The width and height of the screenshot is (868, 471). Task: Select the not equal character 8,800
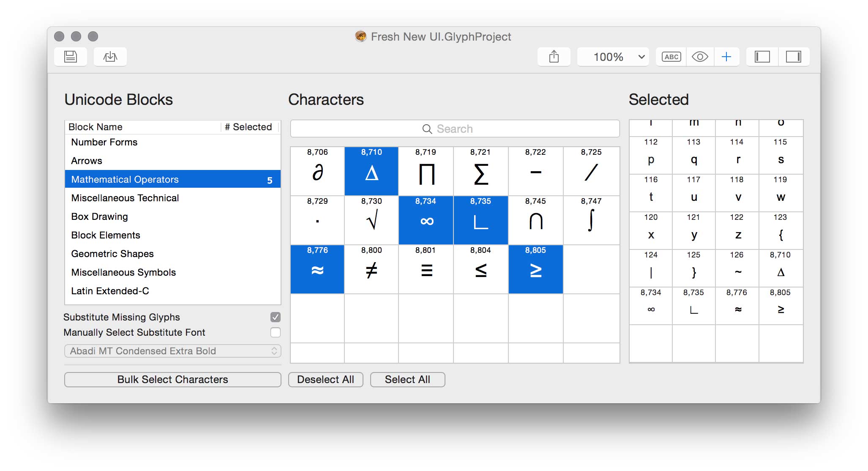371,269
